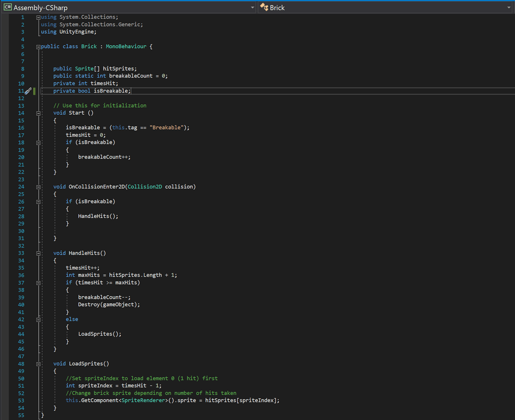
Task: Click the string literal "Breakable" on line 16
Action: click(166, 127)
